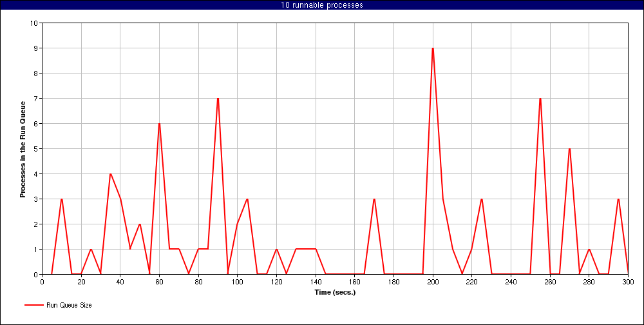Click the y-axis tick label '5'

[35, 148]
